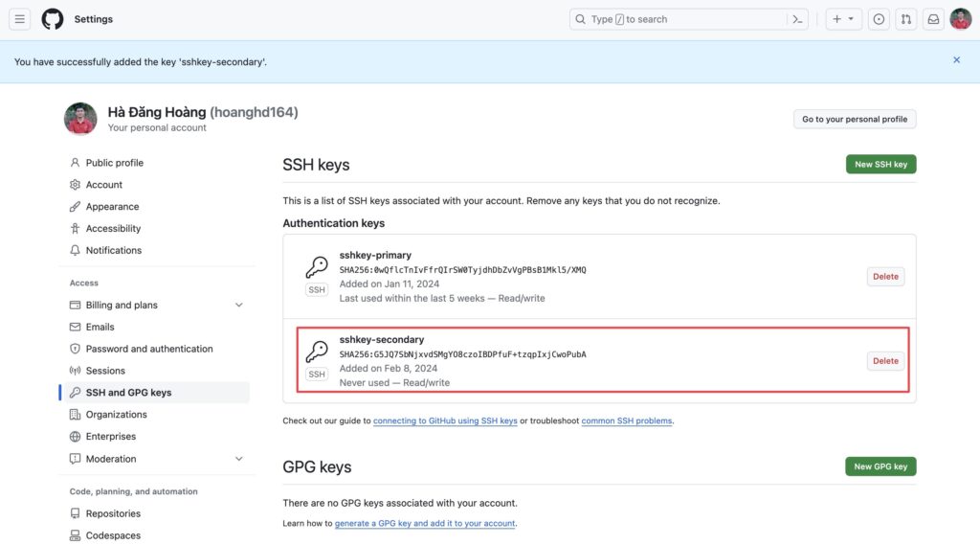The width and height of the screenshot is (980, 545).
Task: Select SSH and GPG keys item
Action: (156, 393)
